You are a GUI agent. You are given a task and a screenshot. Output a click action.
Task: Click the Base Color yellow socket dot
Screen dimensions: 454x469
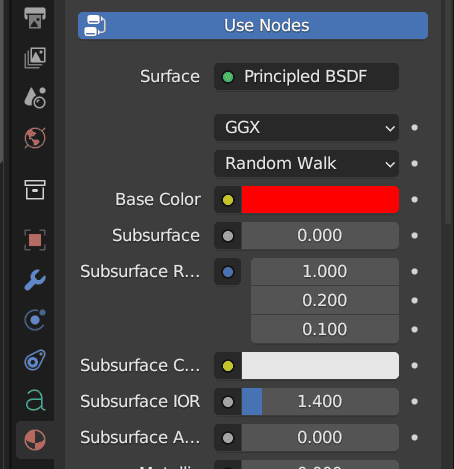click(x=228, y=200)
